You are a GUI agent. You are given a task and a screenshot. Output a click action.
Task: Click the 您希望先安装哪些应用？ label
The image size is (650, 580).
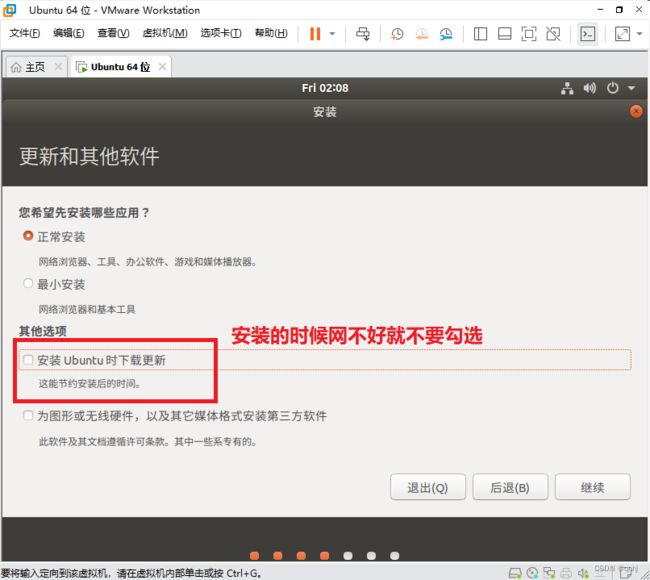click(84, 212)
